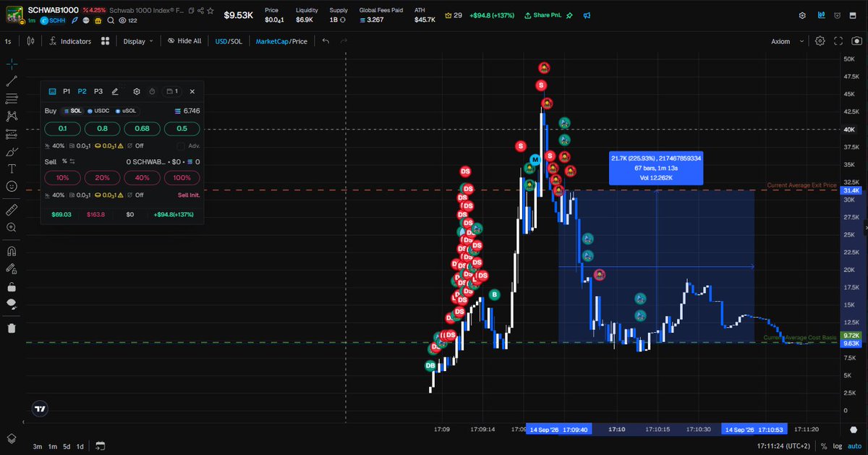Undo the last chart action
The image size is (868, 455).
325,41
